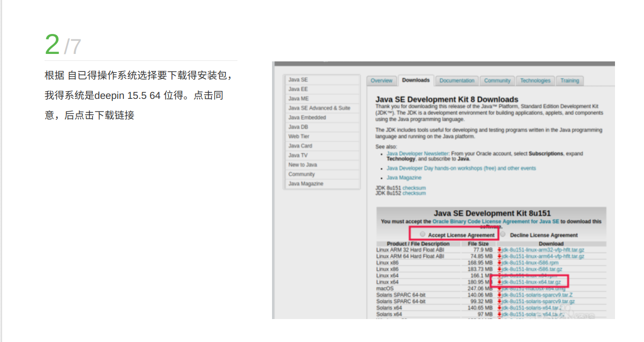Click the download arrow beside jdk-8u151-linux-arm64-vfp-hflt.tar.gz
The height and width of the screenshot is (342, 644).
coord(499,257)
